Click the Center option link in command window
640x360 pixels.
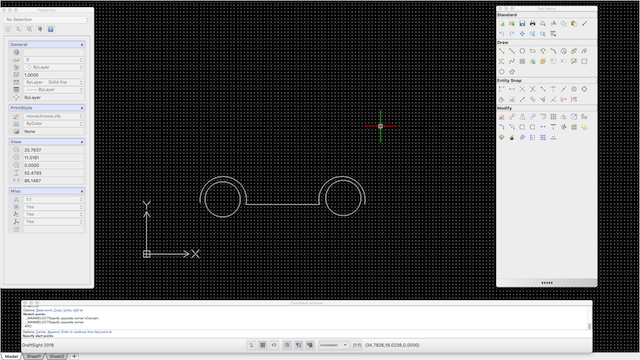tap(41, 332)
